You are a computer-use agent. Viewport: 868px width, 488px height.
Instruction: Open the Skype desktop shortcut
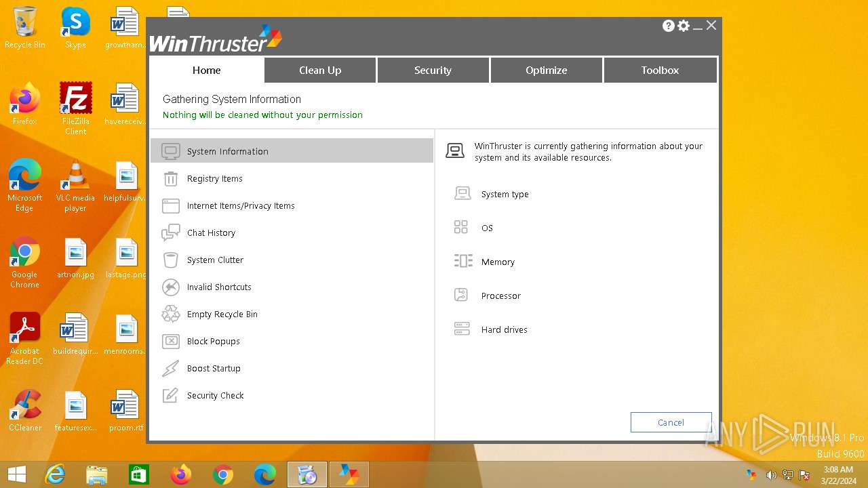pos(75,28)
